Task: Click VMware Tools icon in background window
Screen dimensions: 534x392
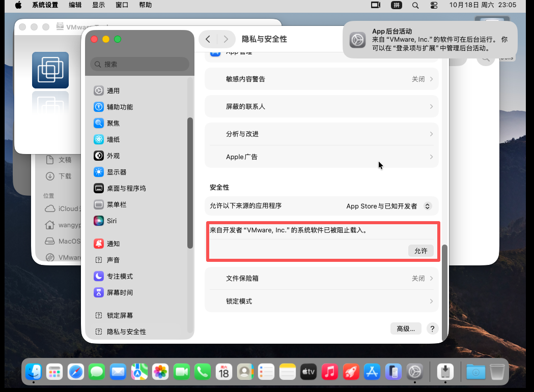Action: click(x=50, y=70)
